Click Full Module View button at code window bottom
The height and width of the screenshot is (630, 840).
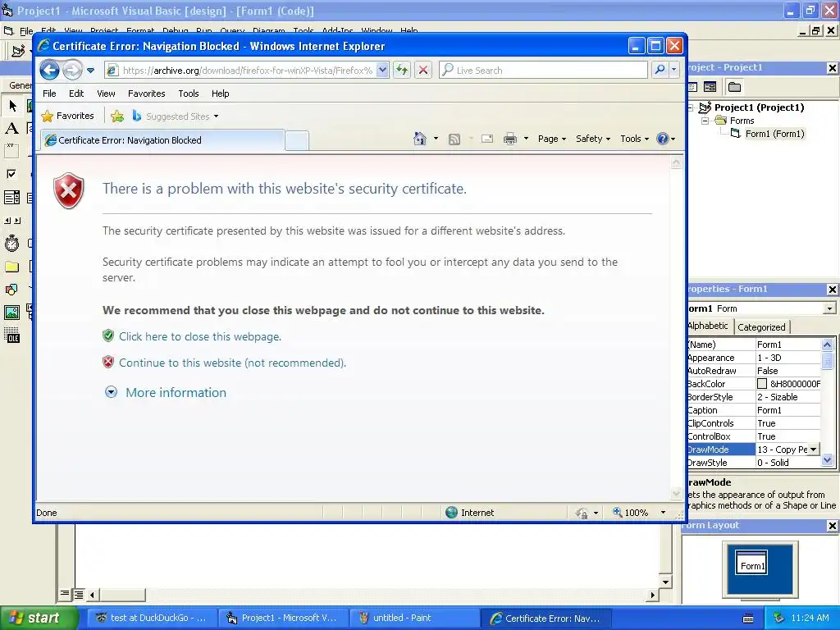[x=79, y=594]
